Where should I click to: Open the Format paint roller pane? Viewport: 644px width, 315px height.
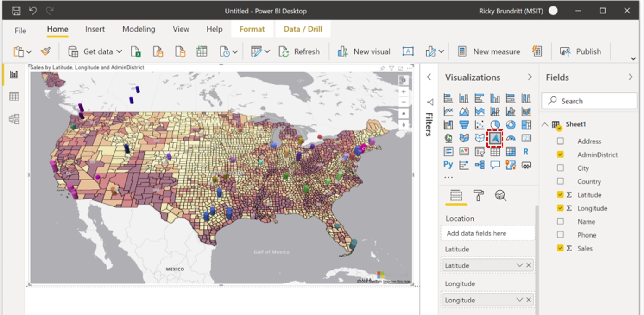pyautogui.click(x=478, y=195)
